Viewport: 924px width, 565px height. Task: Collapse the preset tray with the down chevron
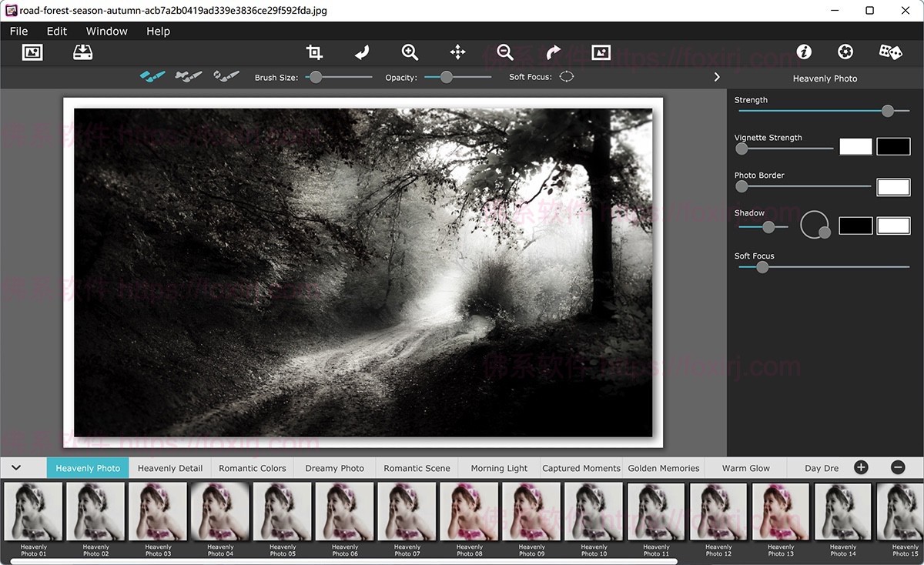coord(15,467)
